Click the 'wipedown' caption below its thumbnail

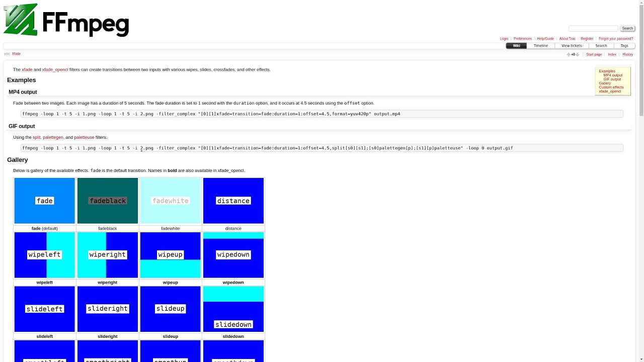coord(233,283)
